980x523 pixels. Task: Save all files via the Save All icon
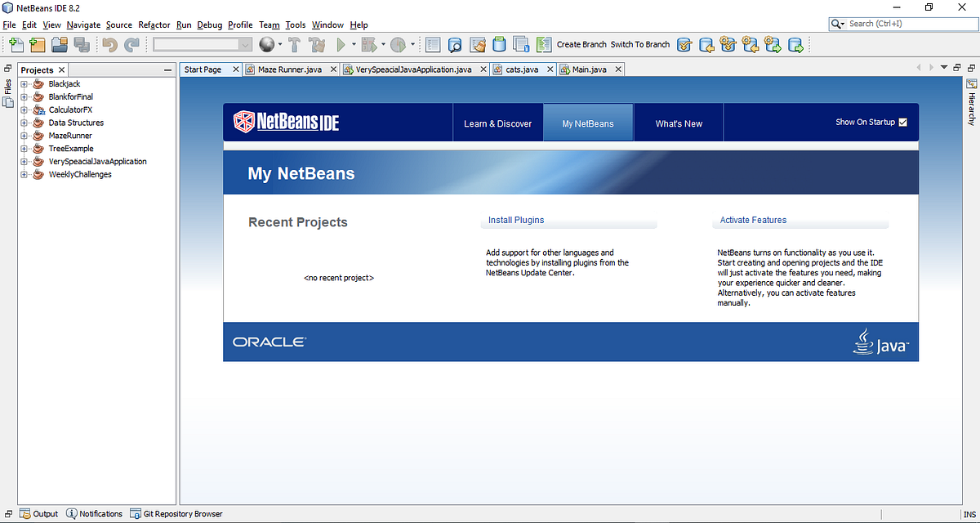click(82, 44)
